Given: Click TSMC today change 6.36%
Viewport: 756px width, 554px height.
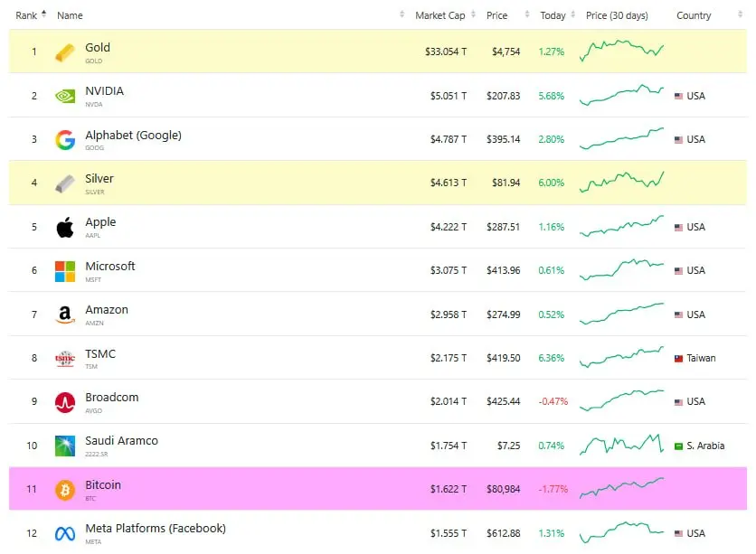Looking at the screenshot, I should [x=551, y=359].
